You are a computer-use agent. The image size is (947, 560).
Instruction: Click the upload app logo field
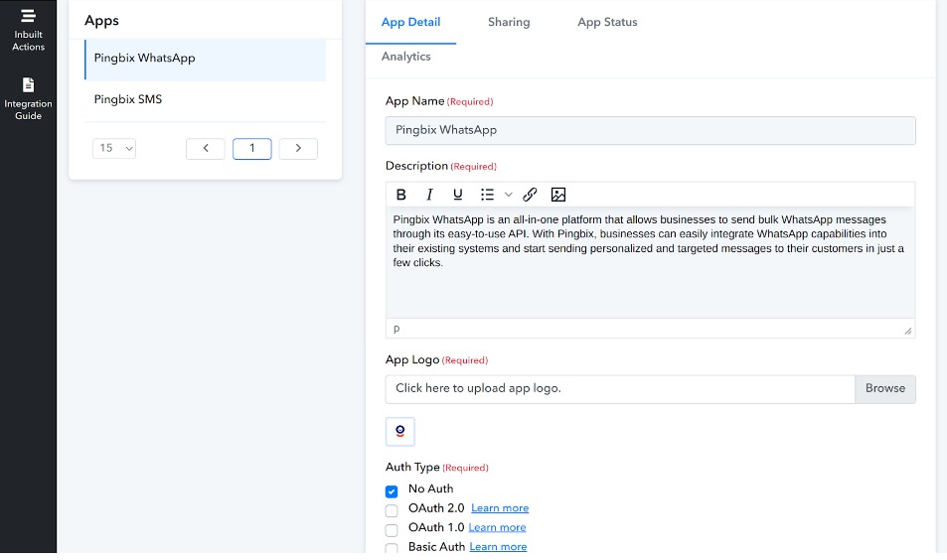[x=620, y=389]
